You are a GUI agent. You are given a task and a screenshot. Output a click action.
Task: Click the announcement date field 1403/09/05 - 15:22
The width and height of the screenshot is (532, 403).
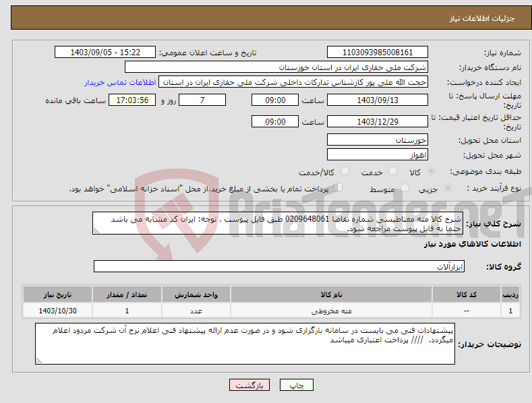105,53
